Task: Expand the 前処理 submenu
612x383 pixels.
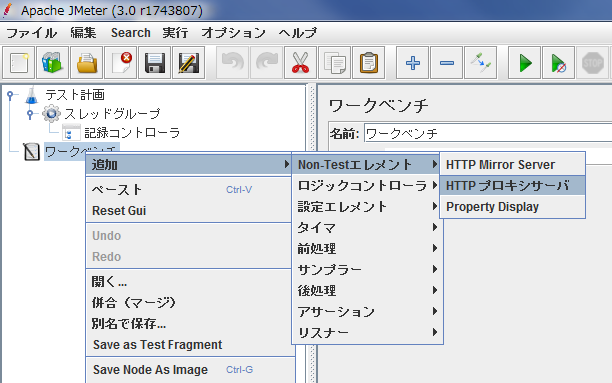Action: 367,249
